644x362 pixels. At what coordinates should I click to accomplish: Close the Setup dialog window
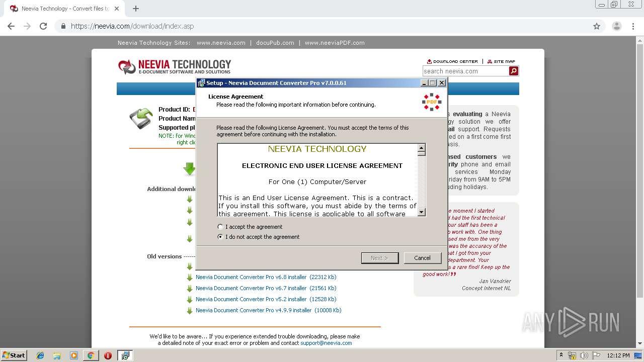click(441, 83)
